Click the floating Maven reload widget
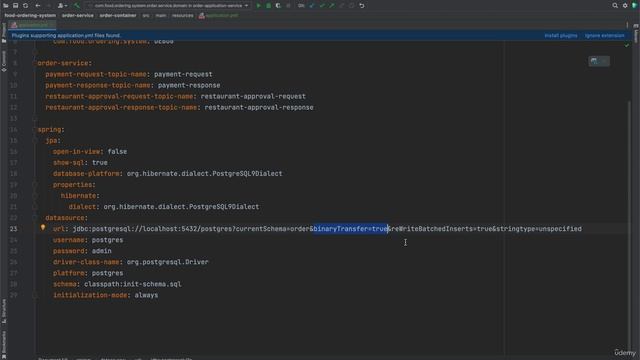 (x=599, y=61)
